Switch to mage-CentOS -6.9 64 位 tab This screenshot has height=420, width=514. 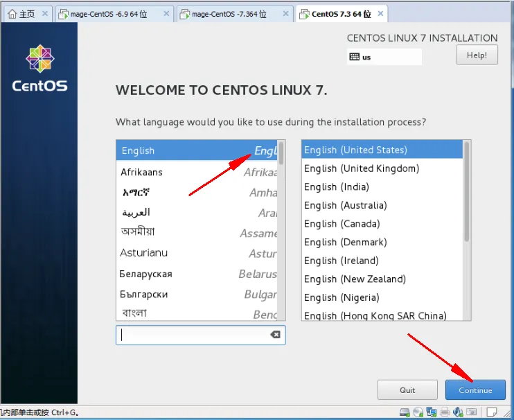click(114, 14)
